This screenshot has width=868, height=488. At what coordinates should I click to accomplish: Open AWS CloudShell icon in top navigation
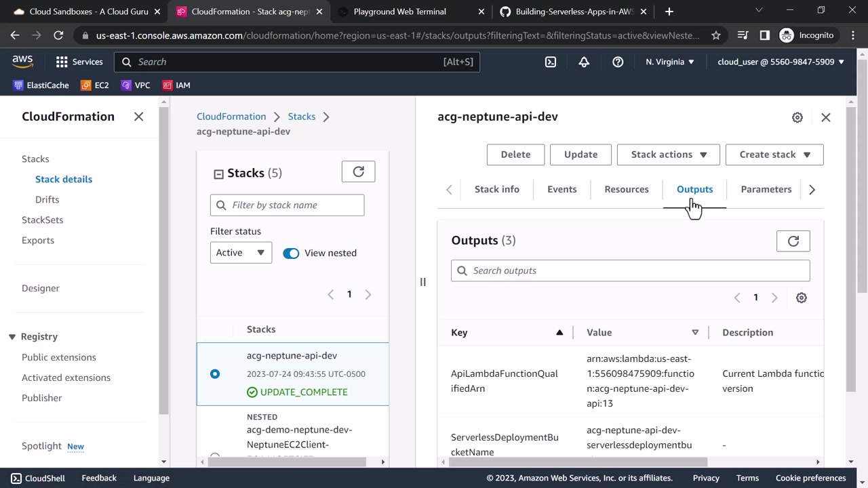tap(551, 62)
